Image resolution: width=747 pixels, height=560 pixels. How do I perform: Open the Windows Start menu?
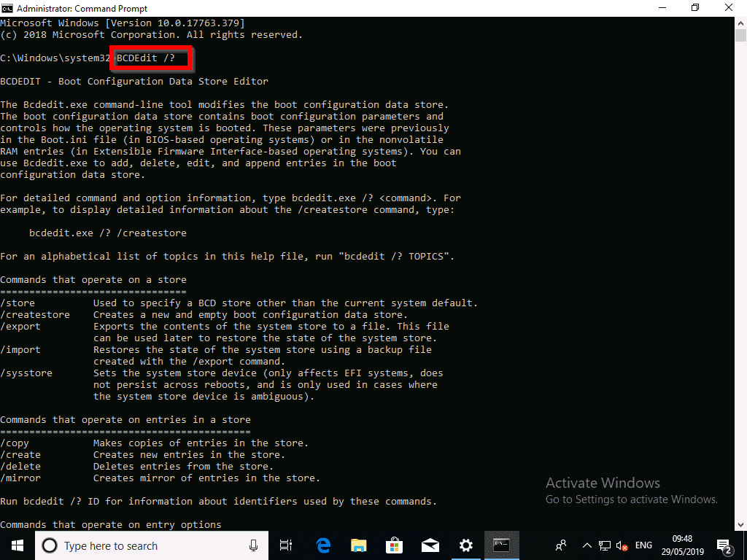(18, 545)
